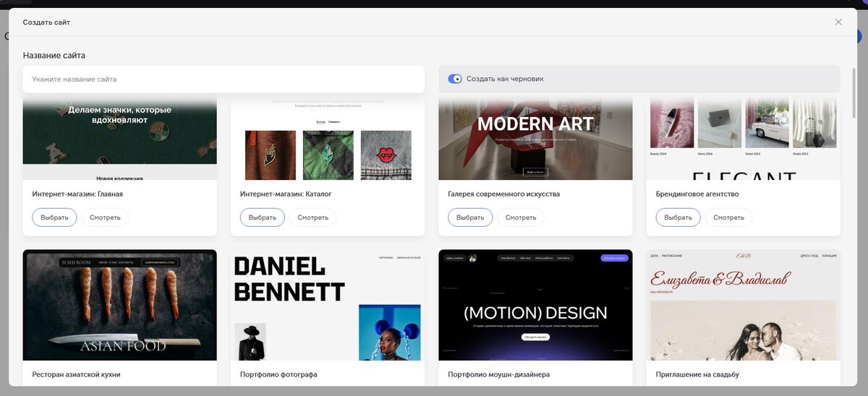Click the Галерея современного искусства title text
The image size is (868, 396).
pyautogui.click(x=504, y=194)
